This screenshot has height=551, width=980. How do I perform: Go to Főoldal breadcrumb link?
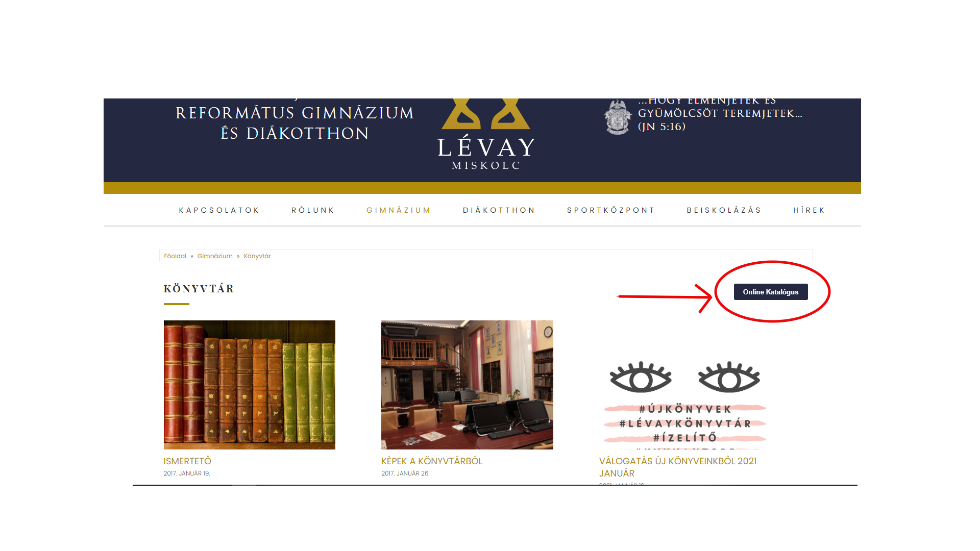tap(175, 256)
